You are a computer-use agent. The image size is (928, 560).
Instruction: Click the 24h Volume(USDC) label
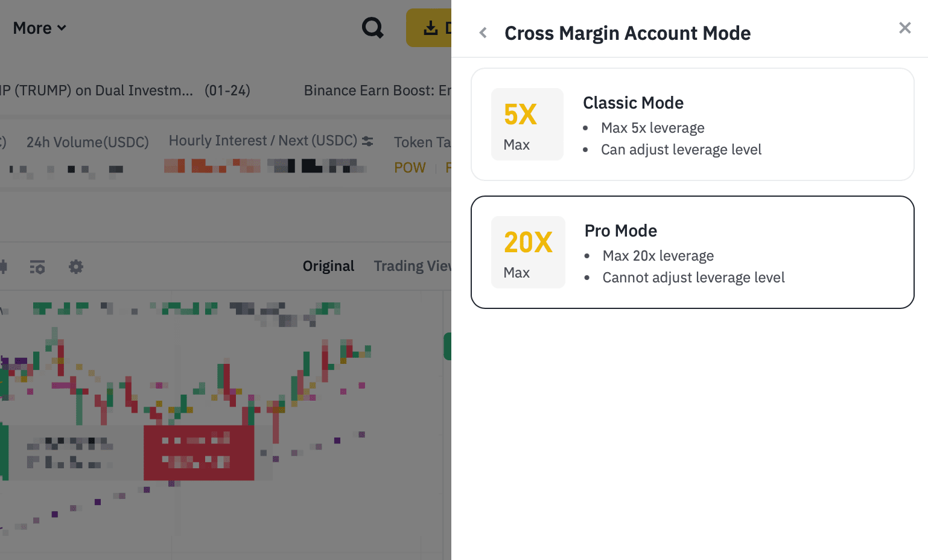pyautogui.click(x=87, y=142)
